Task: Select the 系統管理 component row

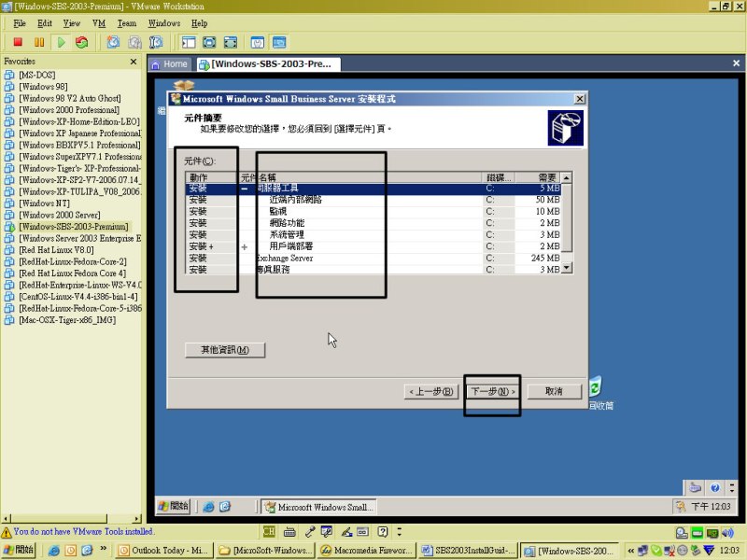Action: [373, 235]
